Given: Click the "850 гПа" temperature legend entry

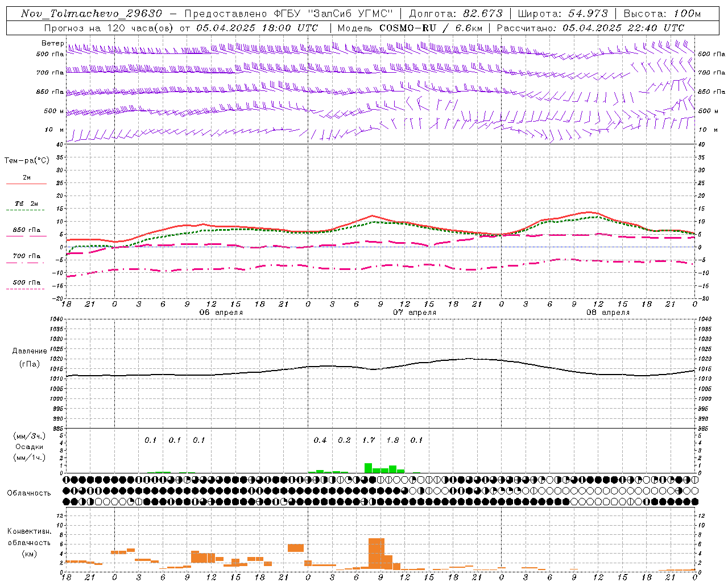Looking at the screenshot, I should pos(27,230).
